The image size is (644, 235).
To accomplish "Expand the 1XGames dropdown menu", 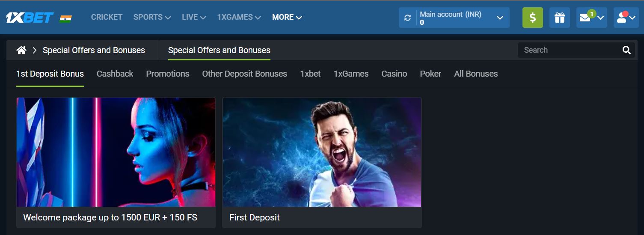I will 239,17.
